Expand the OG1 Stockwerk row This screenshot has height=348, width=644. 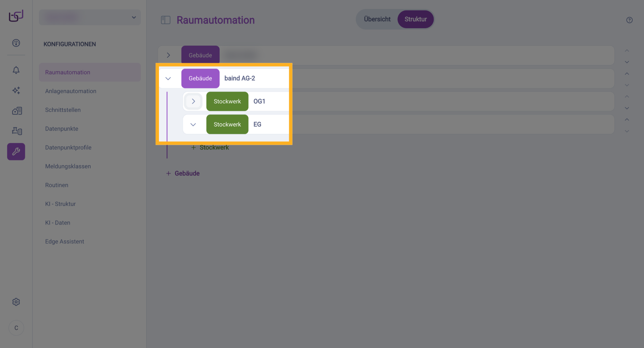(193, 101)
